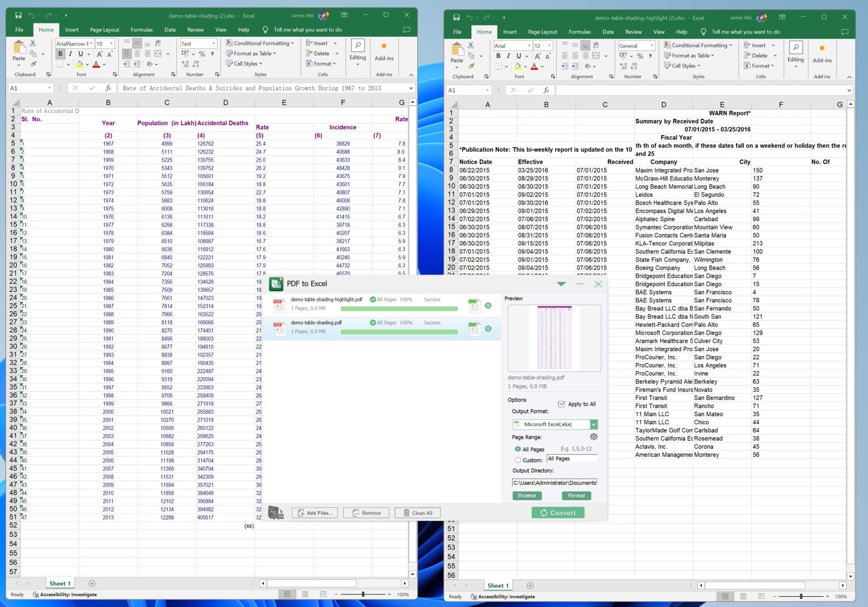
Task: Click progress bar of demo-table-shading-highlight.pdf
Action: point(399,309)
